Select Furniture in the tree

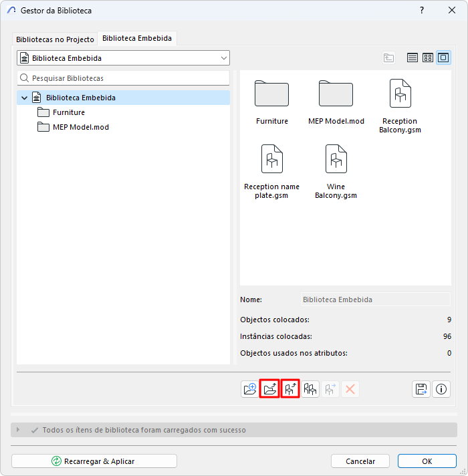click(x=69, y=112)
